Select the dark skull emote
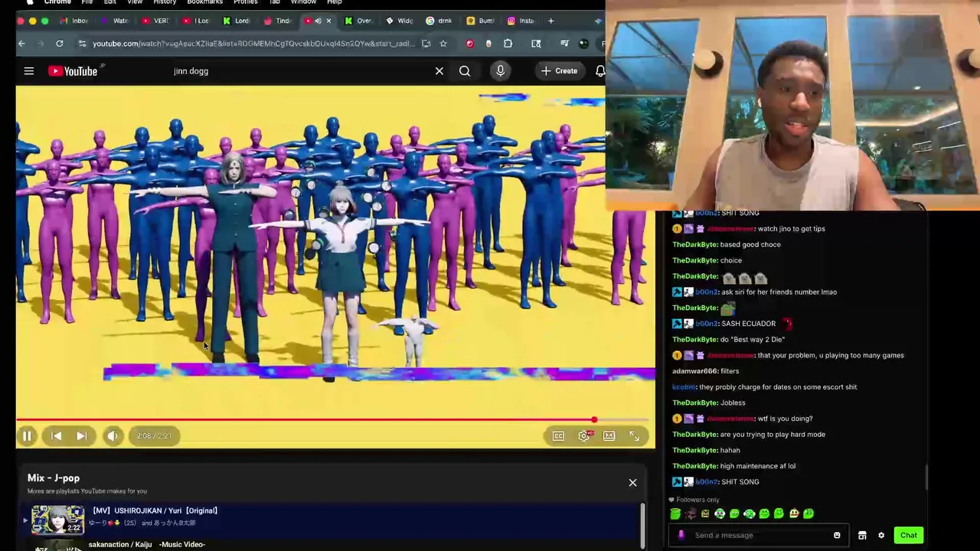Viewport: 980px width, 551px height. click(691, 514)
